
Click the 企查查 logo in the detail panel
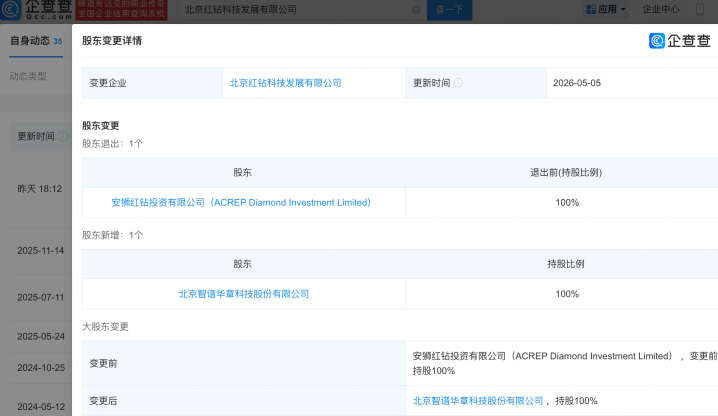pyautogui.click(x=680, y=41)
